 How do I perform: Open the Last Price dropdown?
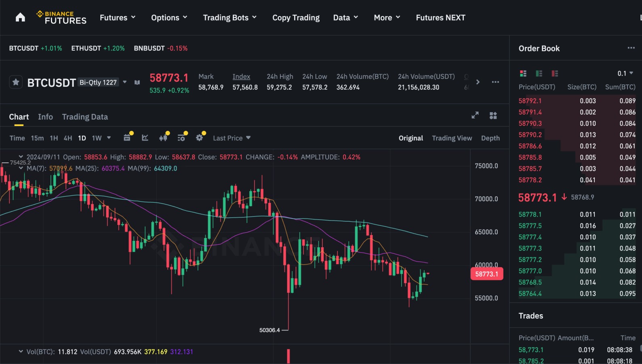pyautogui.click(x=232, y=138)
